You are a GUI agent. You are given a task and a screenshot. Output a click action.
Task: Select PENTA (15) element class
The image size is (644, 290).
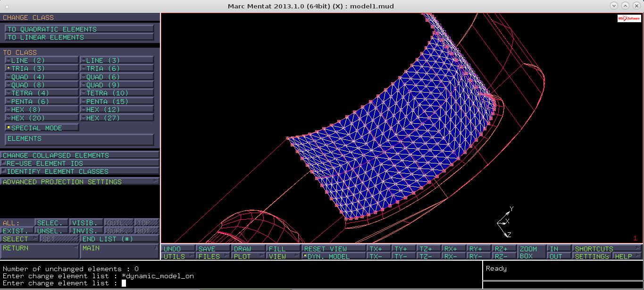click(x=117, y=102)
